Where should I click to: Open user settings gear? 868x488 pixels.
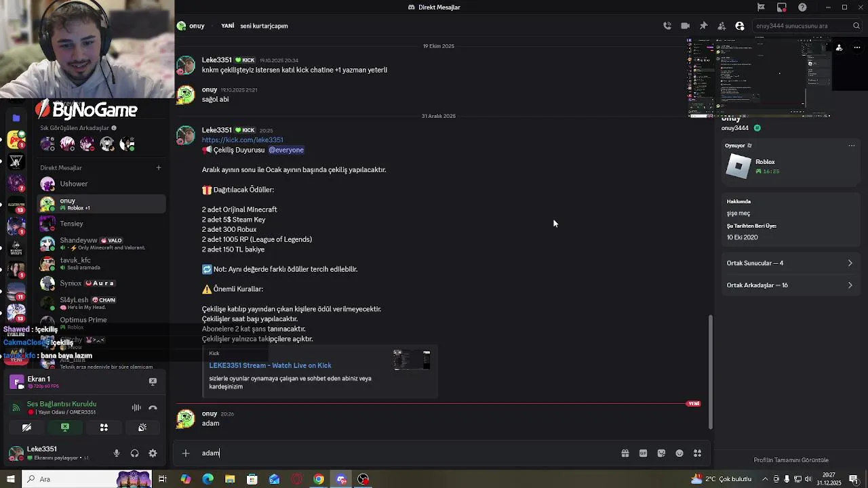pyautogui.click(x=153, y=453)
